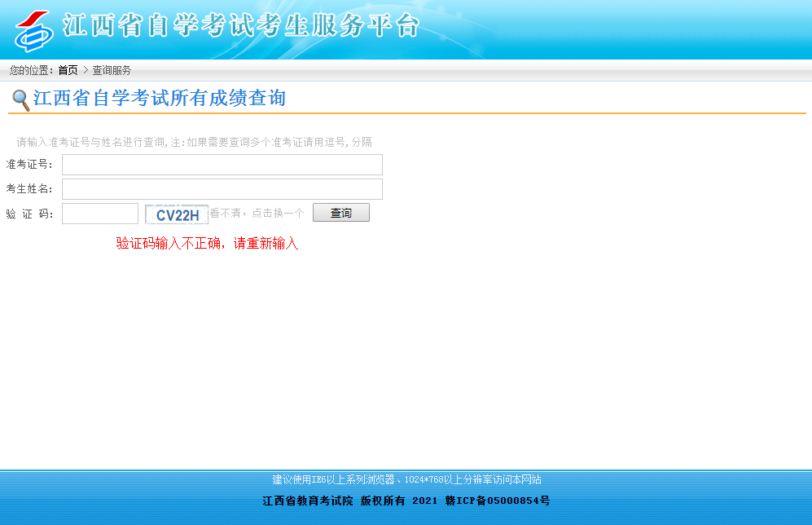Focus the 验证码 input box
This screenshot has height=525, width=812.
100,214
